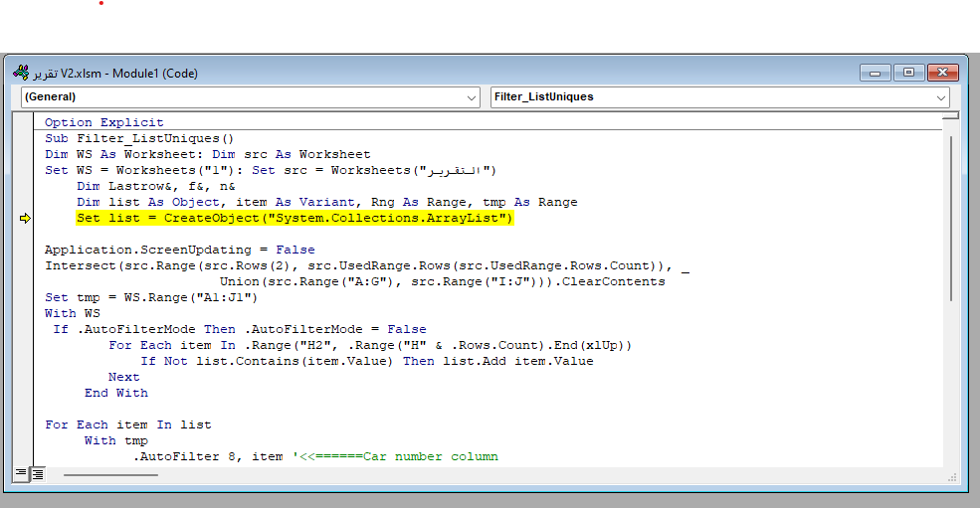Click the 'Option Explicit' line

click(x=103, y=122)
